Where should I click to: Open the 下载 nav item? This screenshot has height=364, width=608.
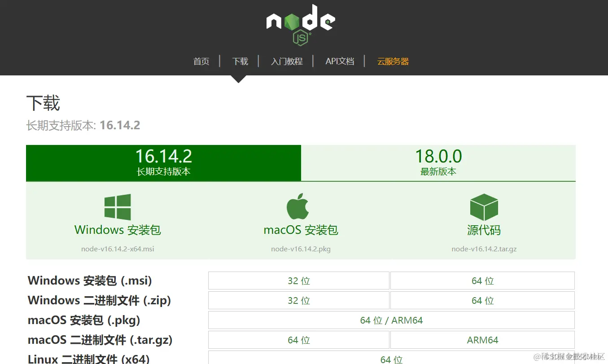pyautogui.click(x=240, y=61)
